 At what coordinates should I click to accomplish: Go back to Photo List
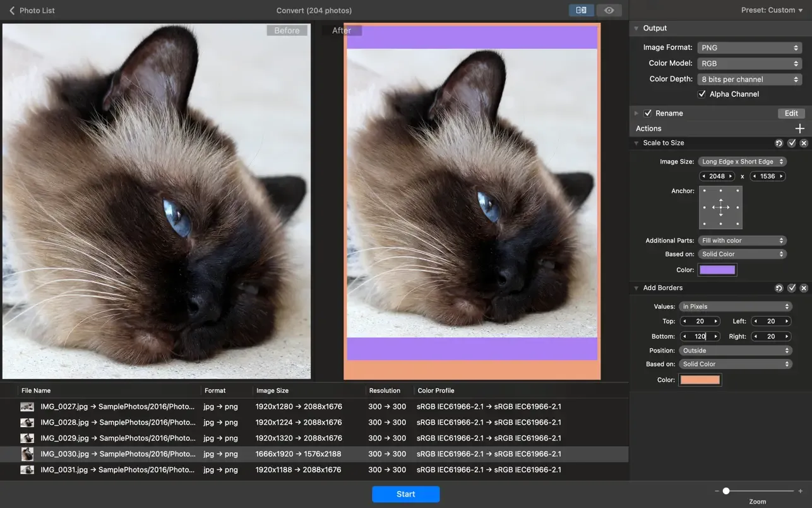[x=32, y=10]
